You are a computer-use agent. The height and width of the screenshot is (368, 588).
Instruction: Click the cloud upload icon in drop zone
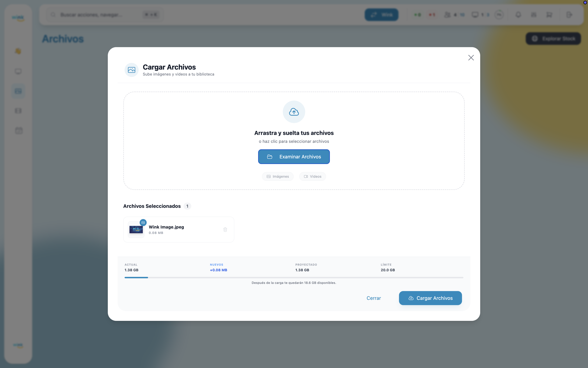click(x=294, y=112)
